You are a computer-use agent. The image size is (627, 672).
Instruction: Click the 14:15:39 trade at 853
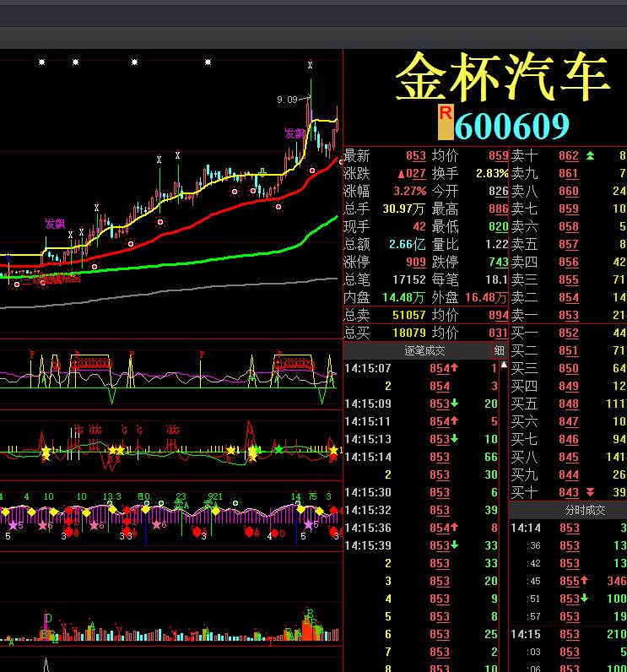tap(421, 545)
